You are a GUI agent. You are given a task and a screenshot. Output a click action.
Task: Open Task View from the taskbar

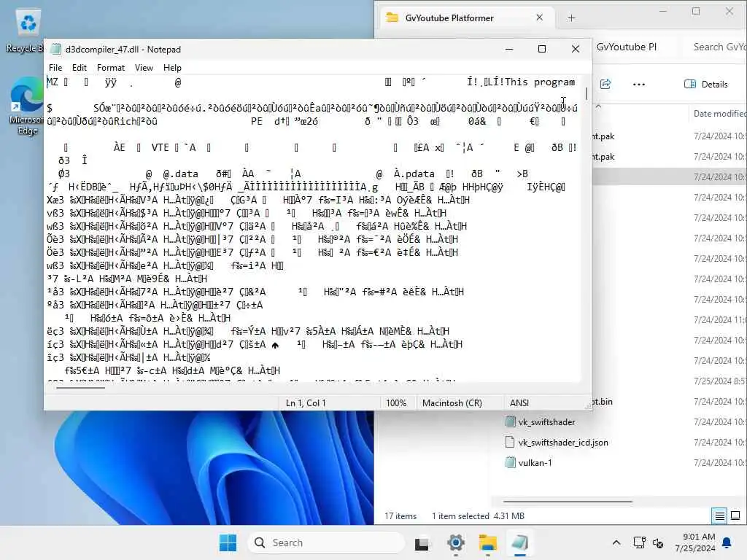(x=421, y=542)
